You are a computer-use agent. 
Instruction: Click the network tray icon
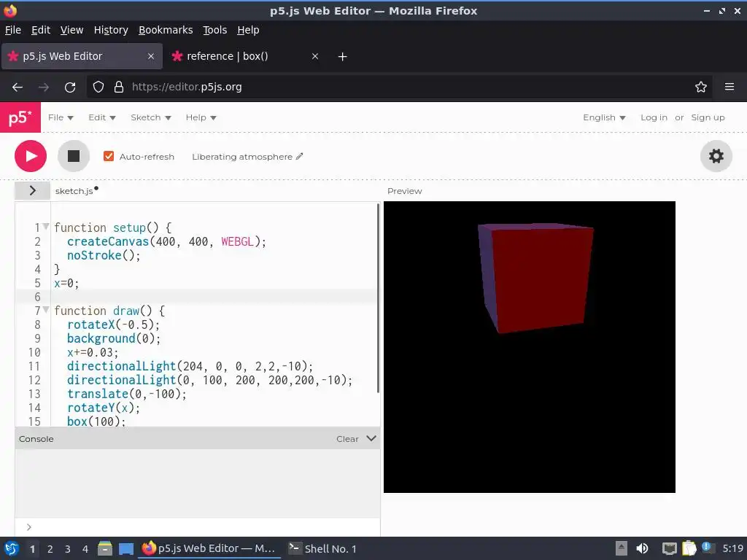coord(669,548)
